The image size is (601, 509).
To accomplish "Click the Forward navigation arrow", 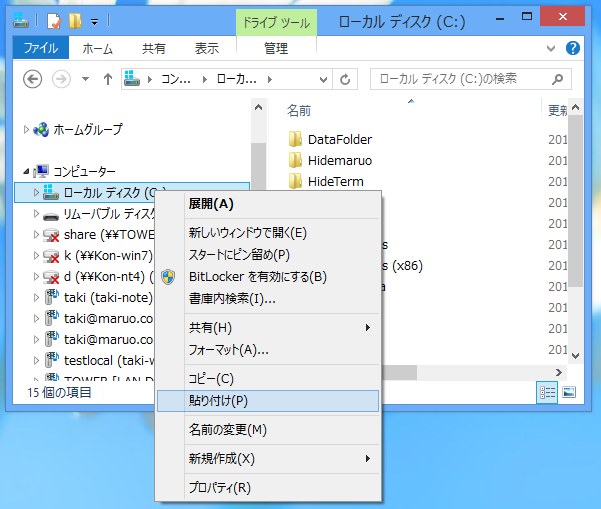I will coord(61,79).
